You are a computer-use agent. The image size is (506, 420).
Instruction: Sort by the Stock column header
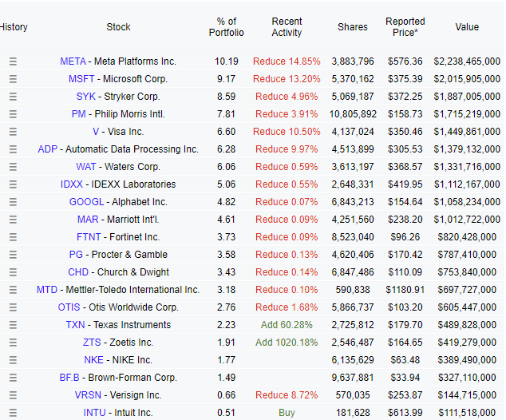pos(118,27)
